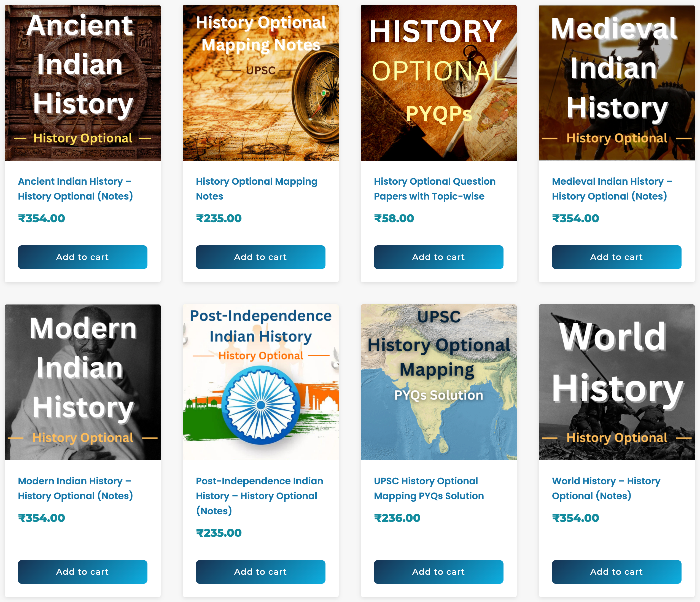Open the UPSC Mapping PYQs Solution cover image
The image size is (700, 602).
click(438, 382)
